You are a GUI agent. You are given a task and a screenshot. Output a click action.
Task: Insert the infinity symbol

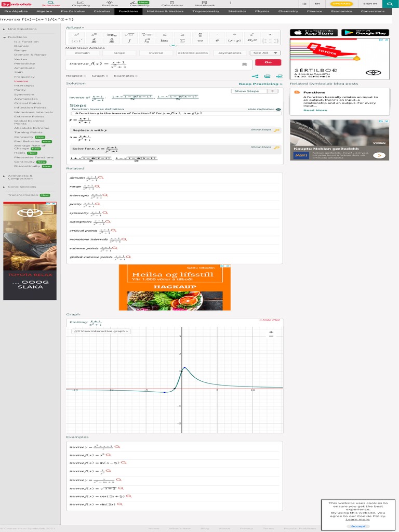pyautogui.click(x=200, y=41)
